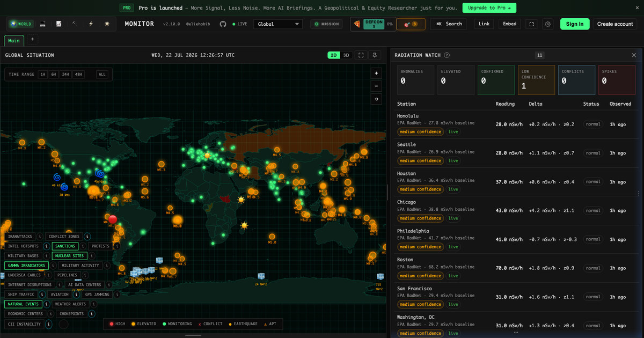This screenshot has height=338, width=644.
Task: Set time range to ALL
Action: (x=102, y=75)
